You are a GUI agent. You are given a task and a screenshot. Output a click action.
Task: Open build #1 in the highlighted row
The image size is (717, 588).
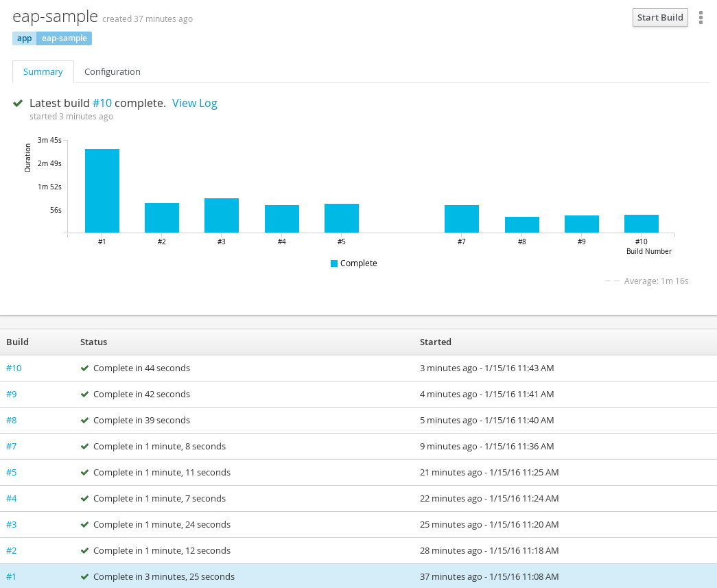click(x=11, y=576)
